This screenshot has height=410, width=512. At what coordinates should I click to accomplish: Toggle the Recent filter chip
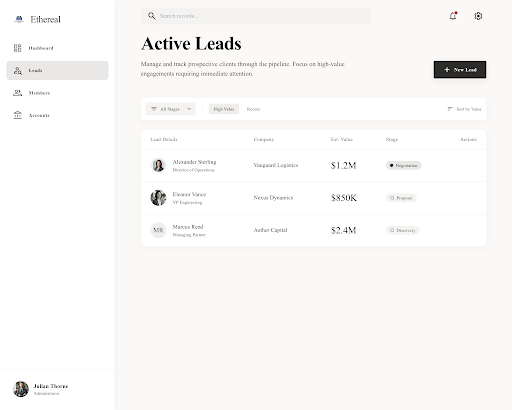[x=253, y=109]
